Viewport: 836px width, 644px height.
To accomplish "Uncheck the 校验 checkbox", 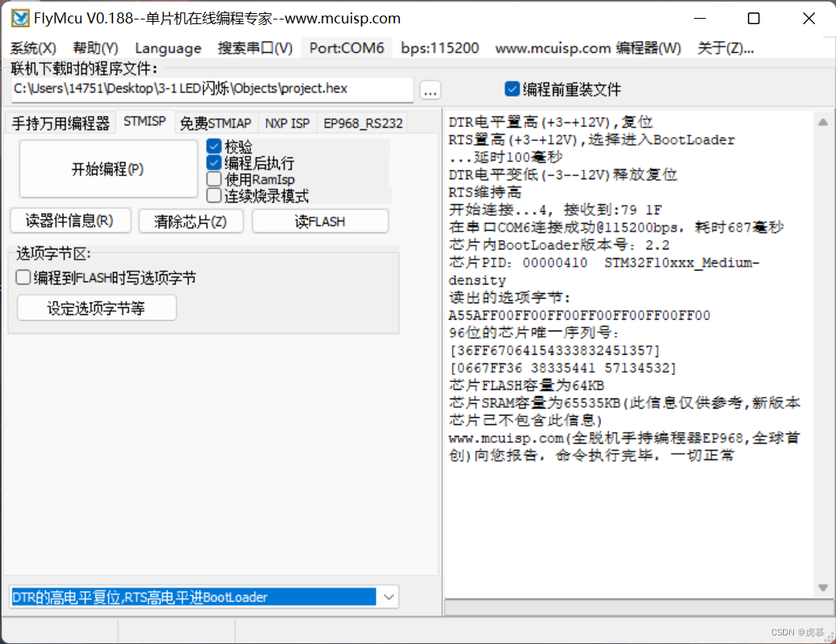I will pyautogui.click(x=214, y=146).
